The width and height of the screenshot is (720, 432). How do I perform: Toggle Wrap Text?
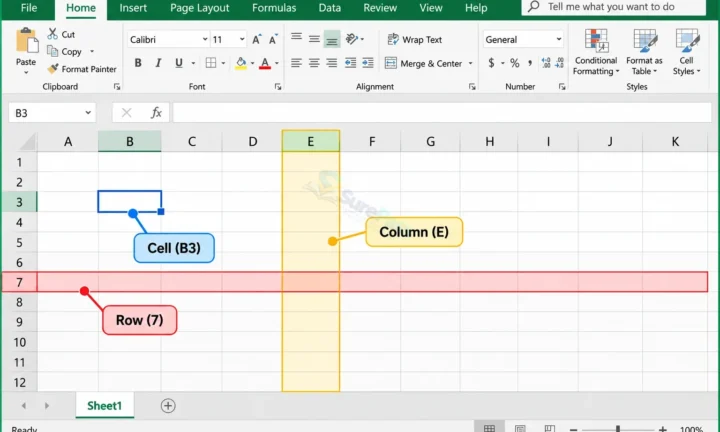[x=414, y=39]
